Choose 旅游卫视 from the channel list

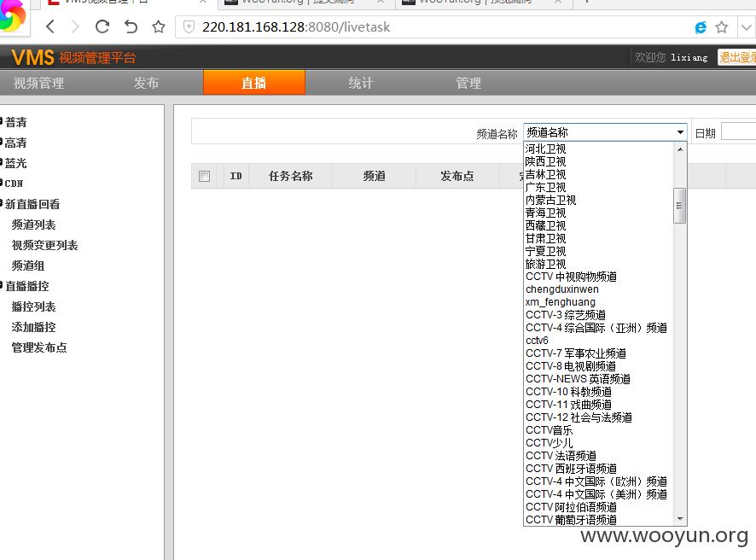pyautogui.click(x=598, y=264)
